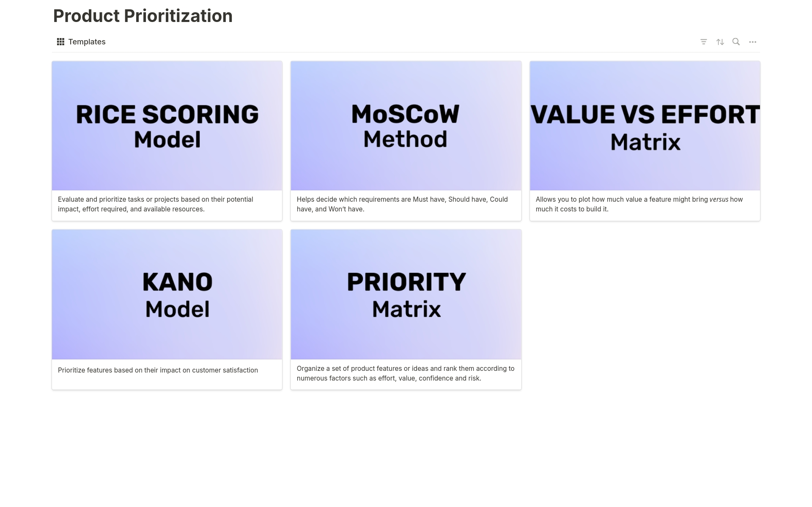812x507 pixels.
Task: Click the "Organize a set of product features" text
Action: pos(405,373)
